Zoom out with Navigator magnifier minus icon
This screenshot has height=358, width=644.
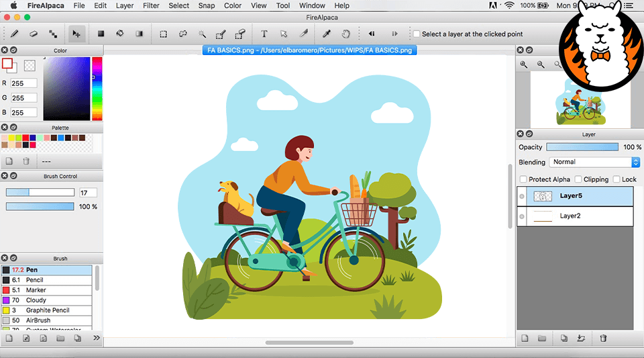(x=541, y=64)
